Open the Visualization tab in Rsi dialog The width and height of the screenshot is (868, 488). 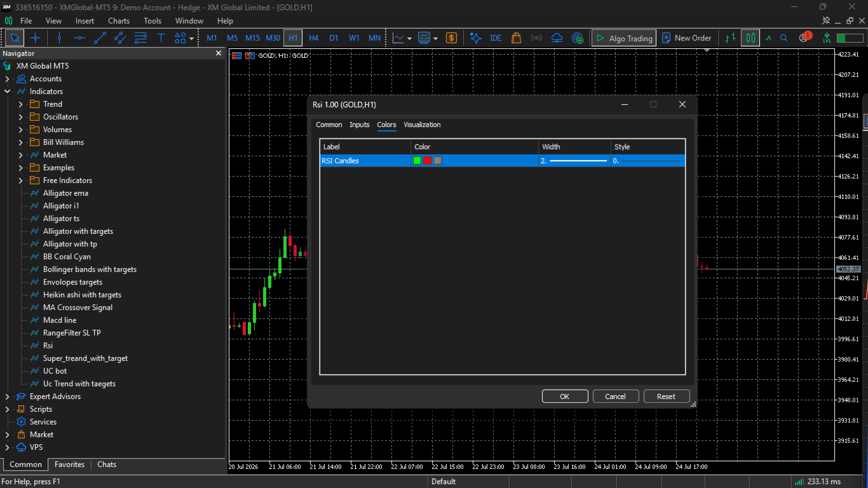(x=422, y=125)
